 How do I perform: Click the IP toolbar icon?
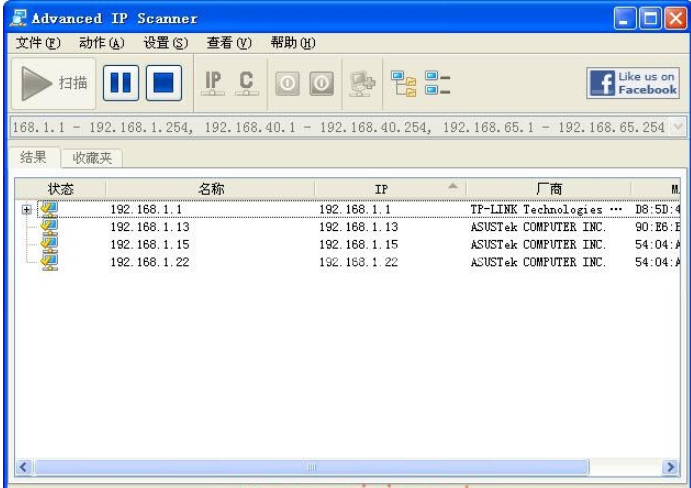click(212, 83)
